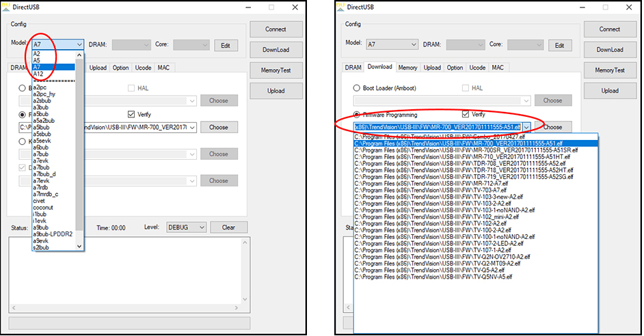Close the right DirectUSB window
This screenshot has height=336, width=644.
[x=627, y=8]
